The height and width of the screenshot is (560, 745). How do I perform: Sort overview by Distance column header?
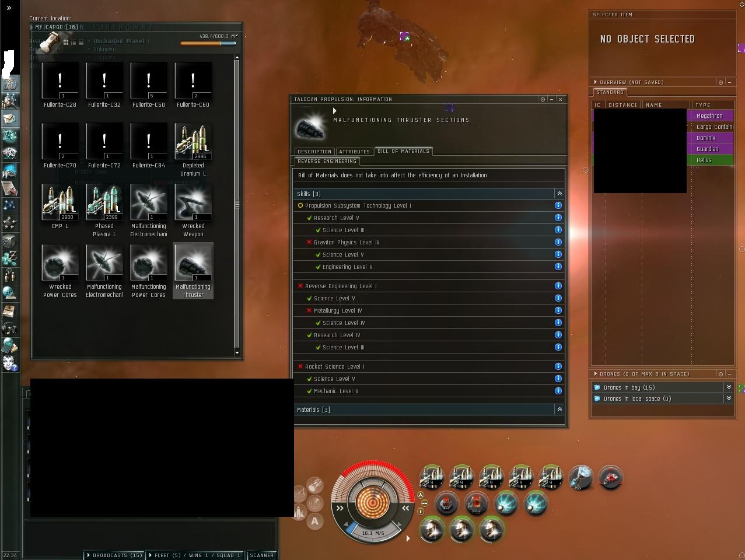point(622,105)
